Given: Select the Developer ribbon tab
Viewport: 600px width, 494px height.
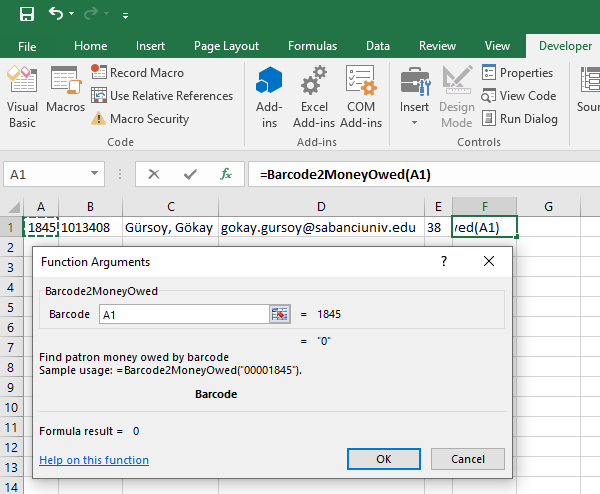Looking at the screenshot, I should coord(565,46).
